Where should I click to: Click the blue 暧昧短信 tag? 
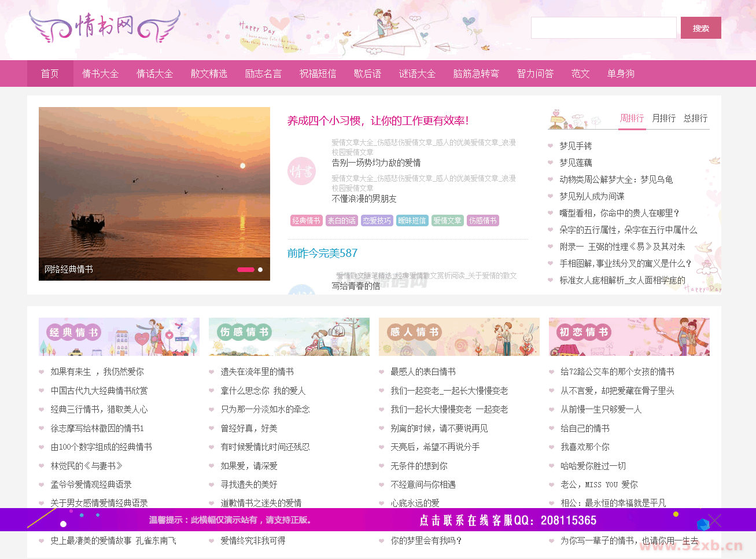pyautogui.click(x=412, y=220)
